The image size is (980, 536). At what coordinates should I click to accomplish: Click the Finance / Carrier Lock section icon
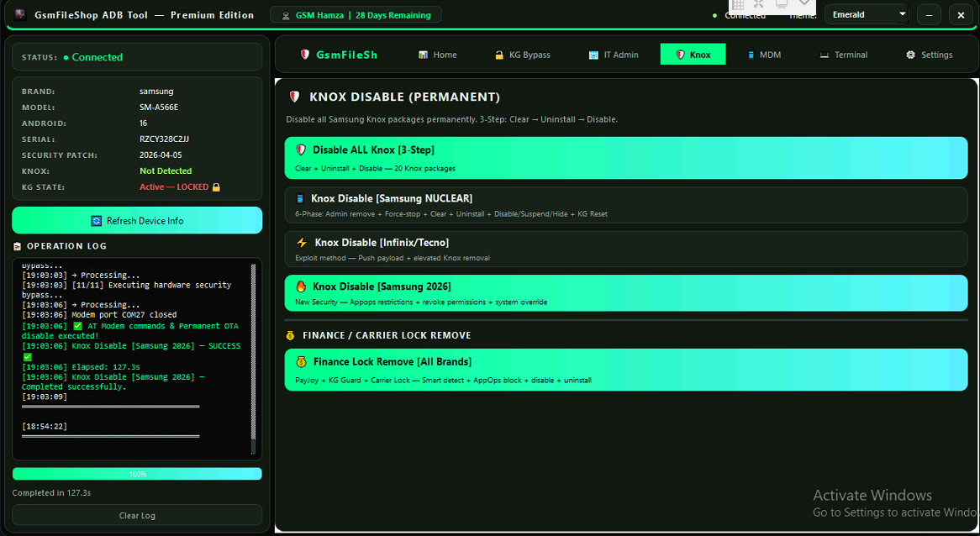(290, 335)
